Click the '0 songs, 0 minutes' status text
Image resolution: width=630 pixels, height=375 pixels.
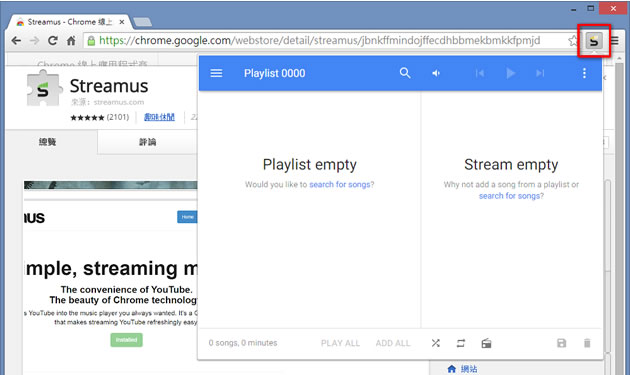pyautogui.click(x=243, y=343)
